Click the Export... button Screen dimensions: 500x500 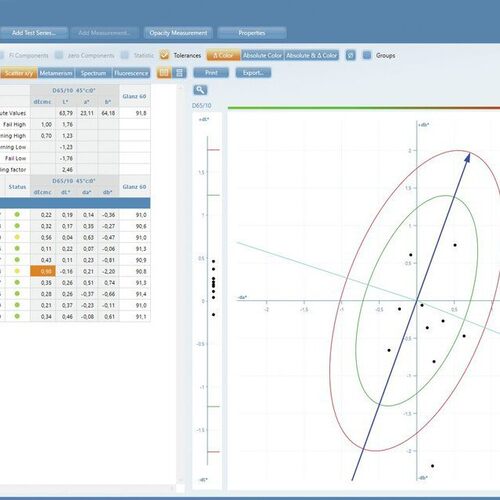(x=253, y=73)
